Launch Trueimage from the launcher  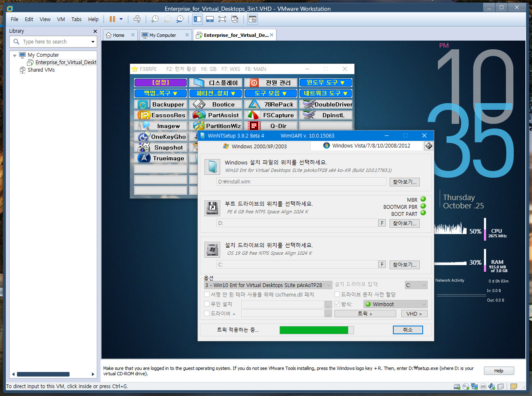(x=161, y=158)
